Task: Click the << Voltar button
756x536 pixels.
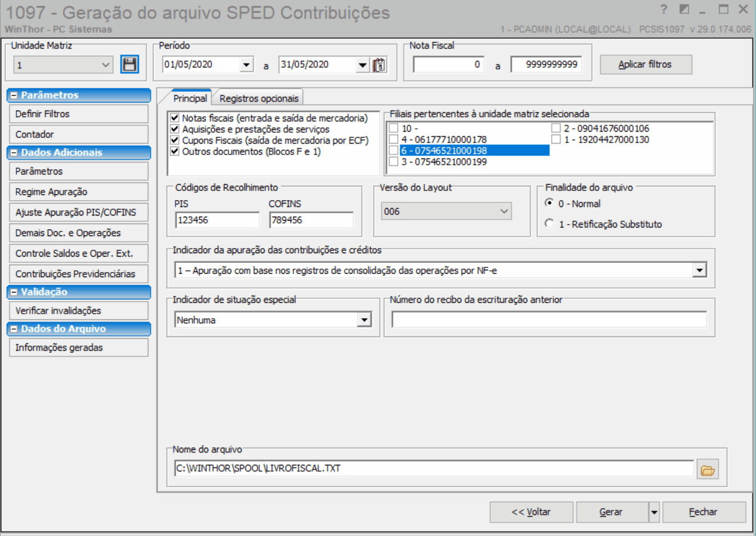Action: click(531, 512)
